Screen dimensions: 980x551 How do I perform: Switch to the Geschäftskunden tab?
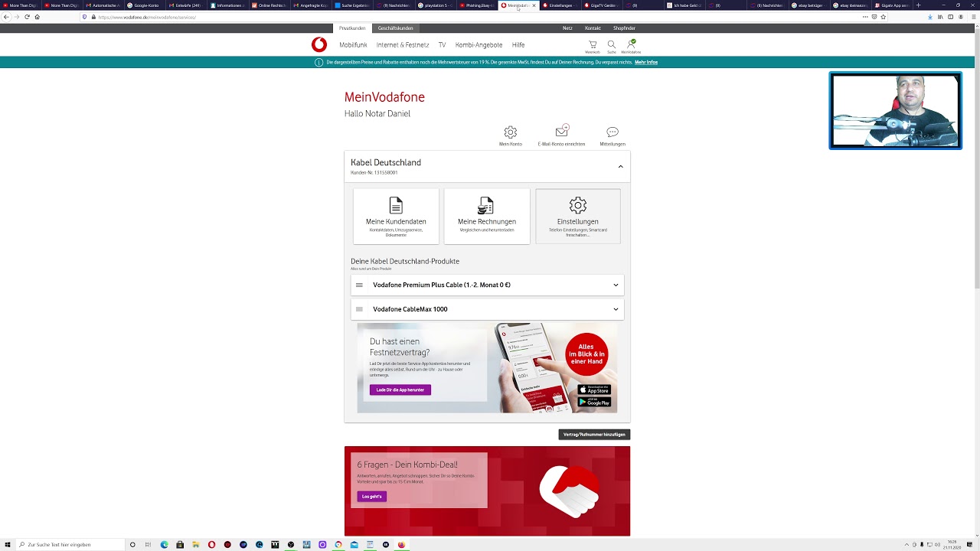395,28
